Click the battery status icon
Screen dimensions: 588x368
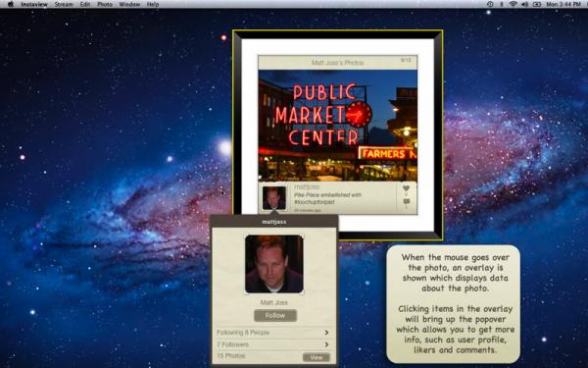pos(537,4)
